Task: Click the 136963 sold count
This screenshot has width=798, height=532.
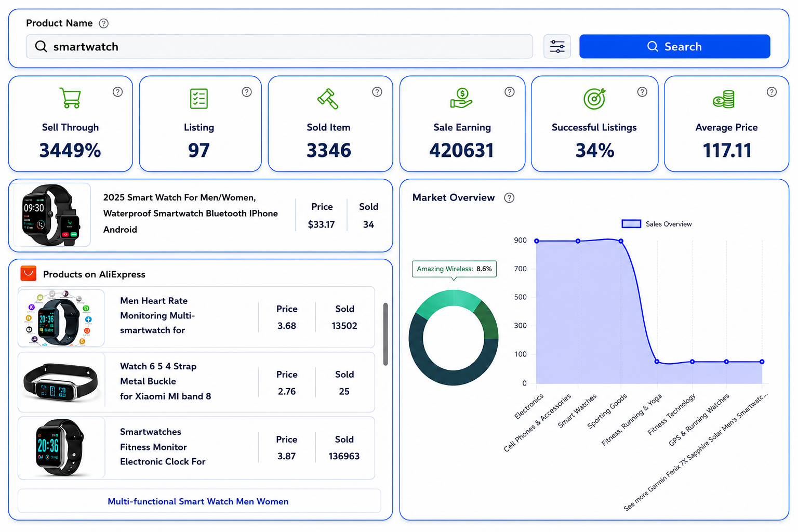Action: [344, 456]
